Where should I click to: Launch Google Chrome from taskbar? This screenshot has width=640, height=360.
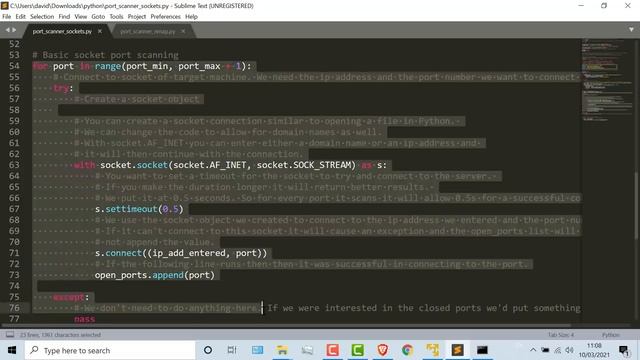[407, 350]
